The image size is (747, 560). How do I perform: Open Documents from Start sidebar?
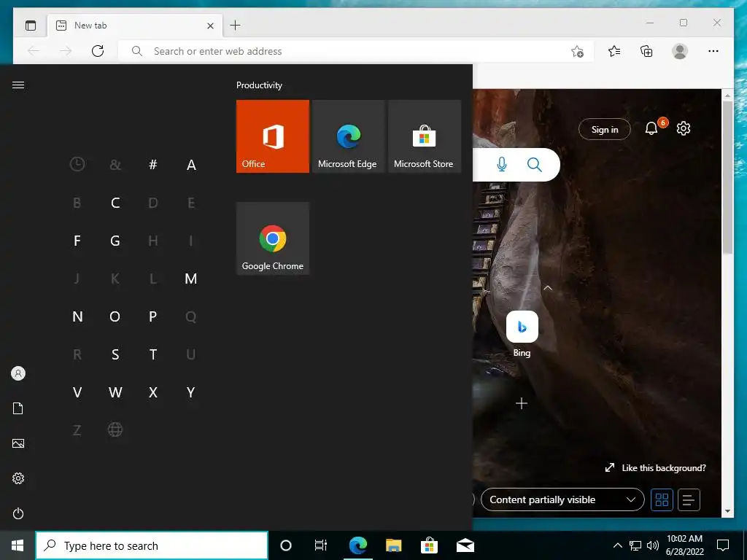click(x=18, y=408)
